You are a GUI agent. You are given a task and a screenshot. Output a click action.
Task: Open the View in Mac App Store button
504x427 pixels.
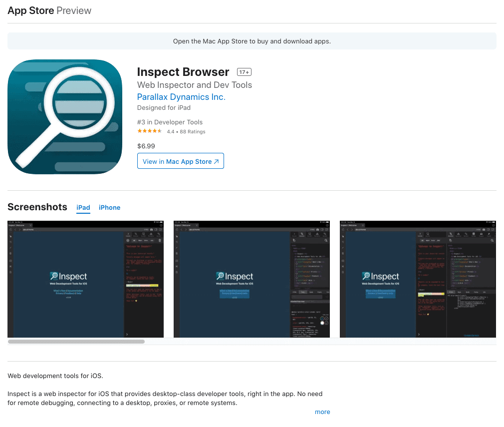click(x=180, y=161)
